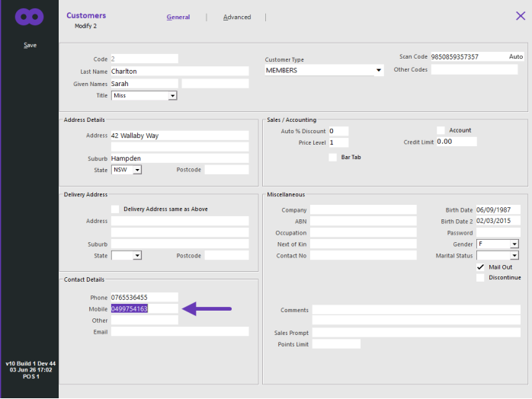Enable the Account checkbox
532x399 pixels.
pos(441,130)
